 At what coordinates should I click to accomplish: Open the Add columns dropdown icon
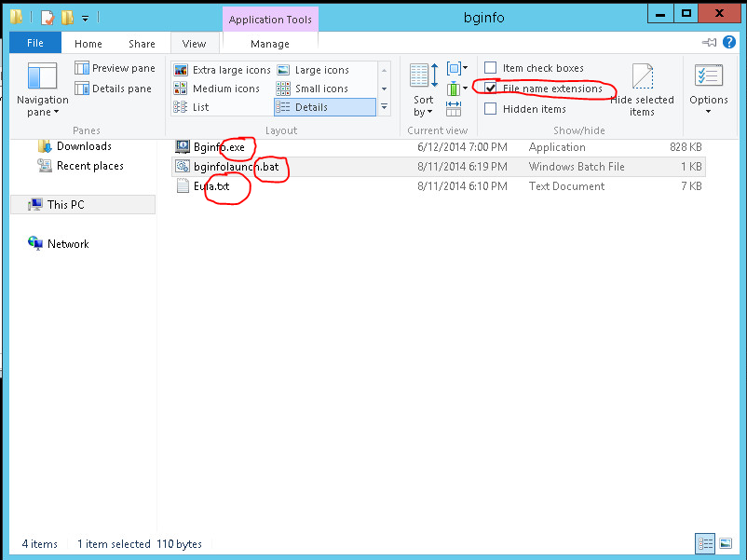click(457, 89)
